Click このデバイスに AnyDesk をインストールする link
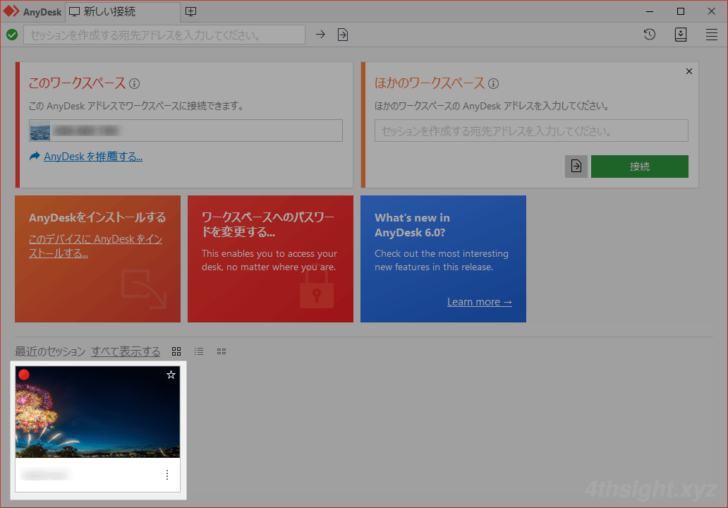 (x=96, y=246)
